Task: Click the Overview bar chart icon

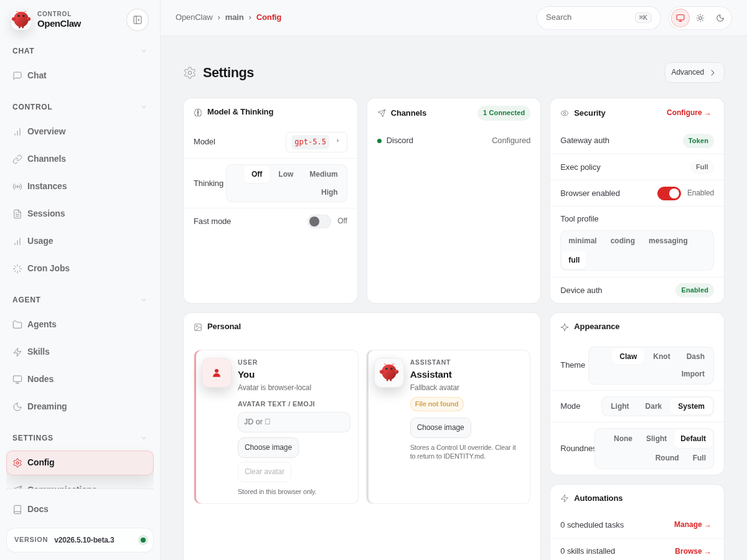Action: [17, 132]
